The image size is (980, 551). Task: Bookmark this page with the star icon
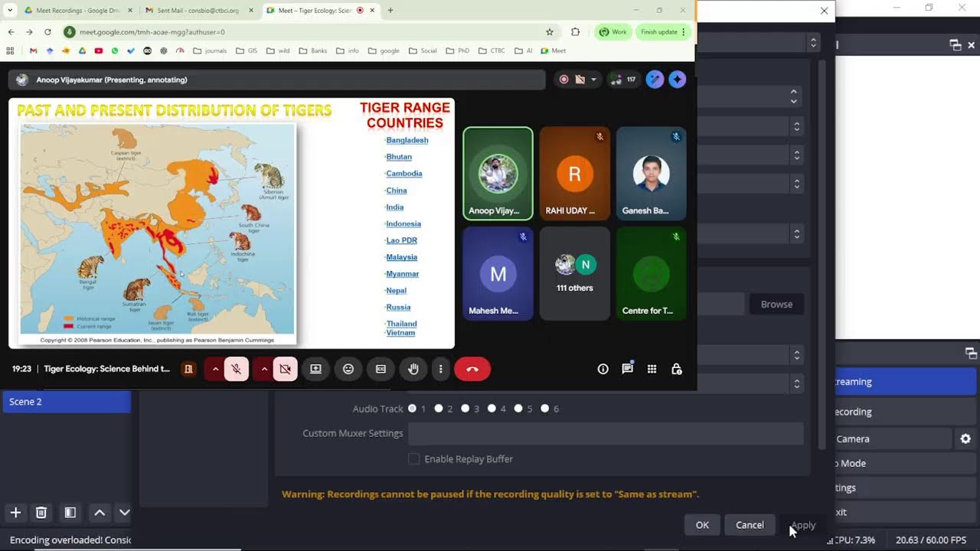(550, 32)
